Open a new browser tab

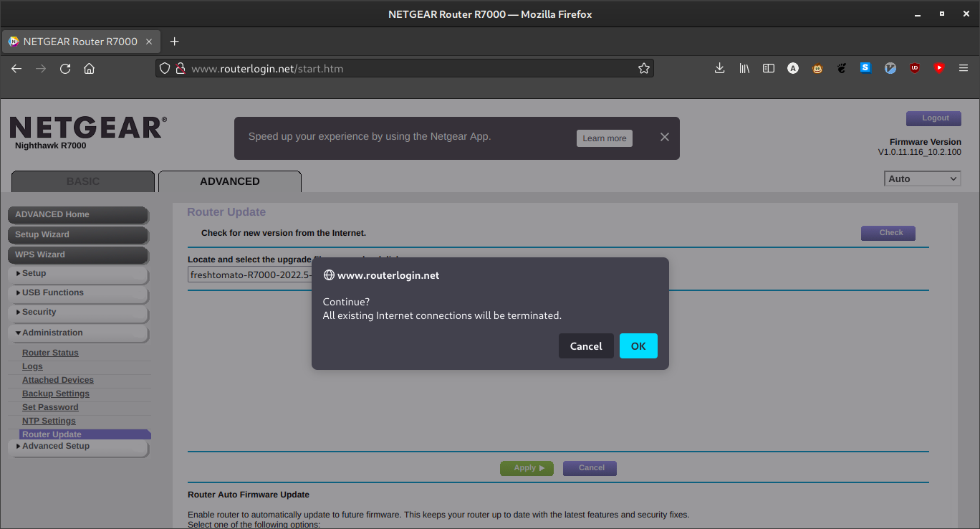(x=174, y=42)
